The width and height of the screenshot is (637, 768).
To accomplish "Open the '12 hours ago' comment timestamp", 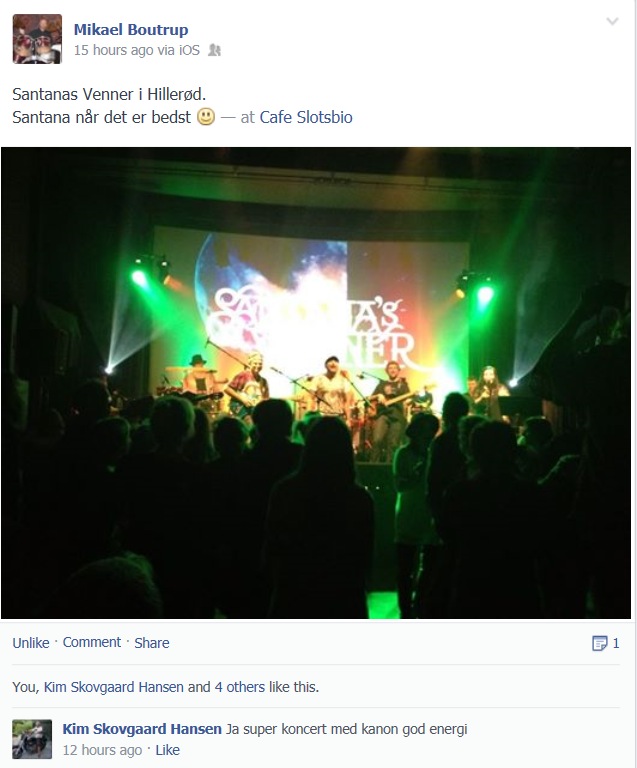I will [x=102, y=750].
